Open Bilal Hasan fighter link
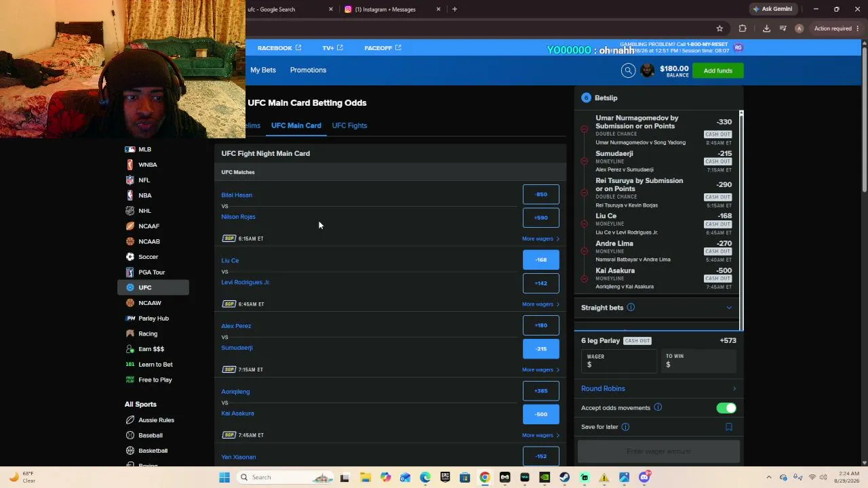Image resolution: width=868 pixels, height=488 pixels. click(237, 195)
